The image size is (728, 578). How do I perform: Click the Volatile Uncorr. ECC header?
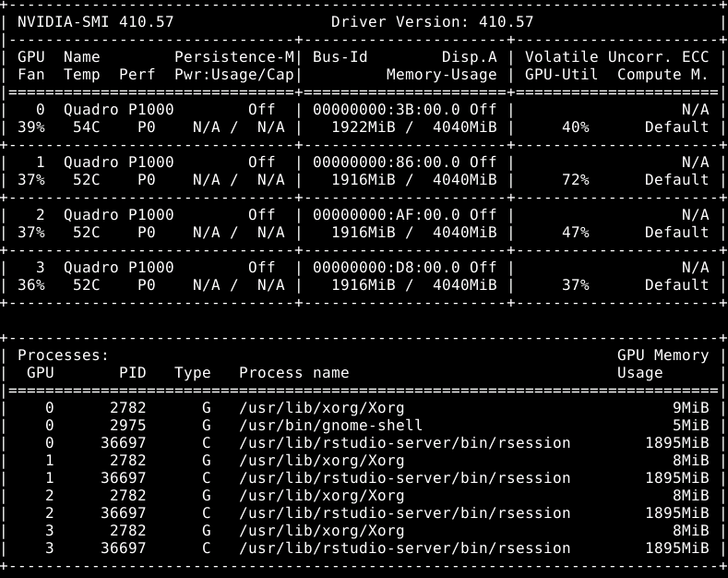click(x=616, y=57)
